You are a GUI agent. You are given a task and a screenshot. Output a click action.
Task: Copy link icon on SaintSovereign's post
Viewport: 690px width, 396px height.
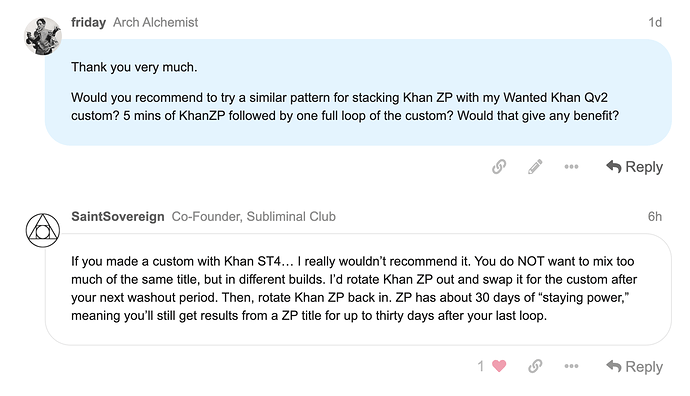pyautogui.click(x=535, y=366)
